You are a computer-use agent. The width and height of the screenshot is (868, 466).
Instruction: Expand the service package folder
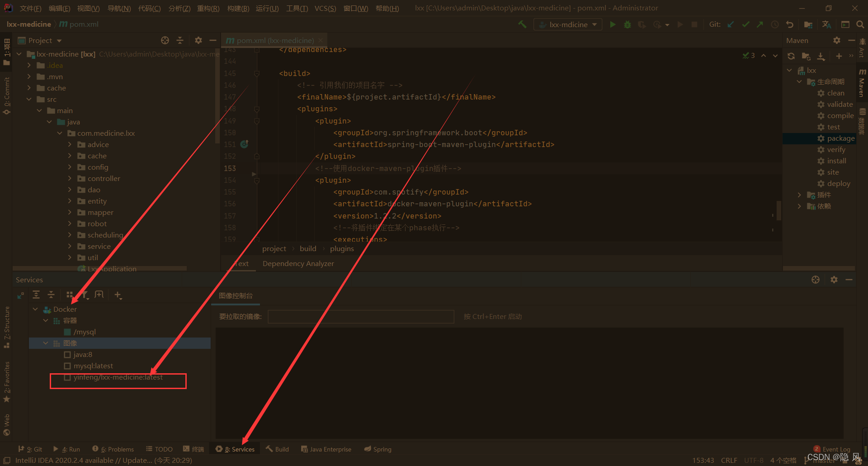pos(70,246)
